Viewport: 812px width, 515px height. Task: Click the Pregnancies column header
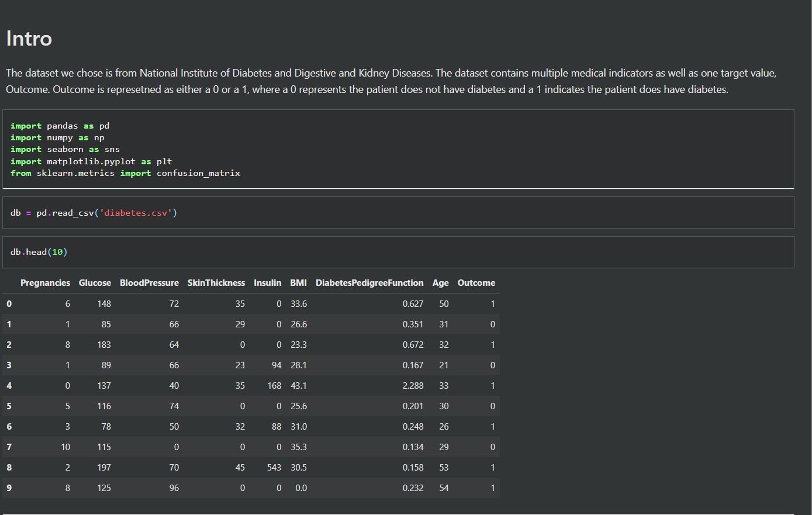(45, 283)
